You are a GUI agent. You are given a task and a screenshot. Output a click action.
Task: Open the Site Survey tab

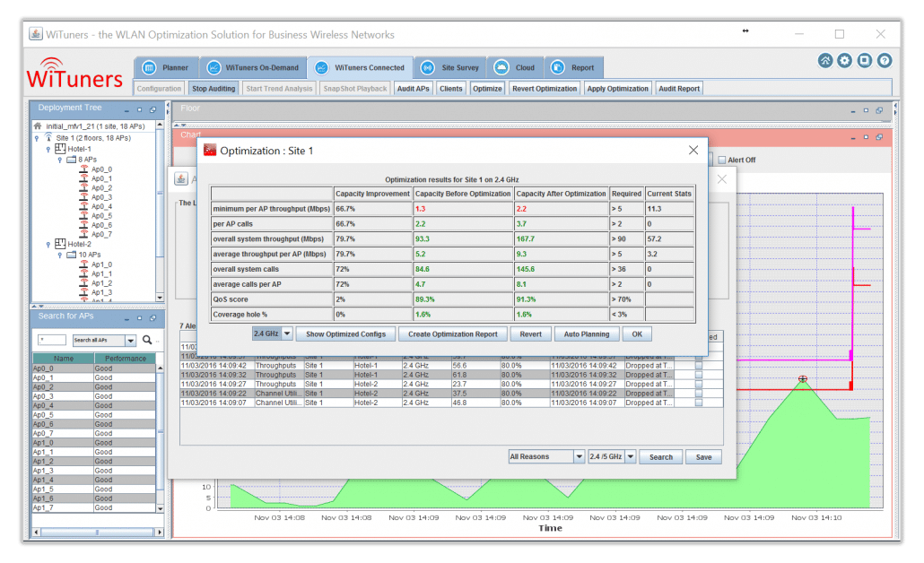point(450,68)
